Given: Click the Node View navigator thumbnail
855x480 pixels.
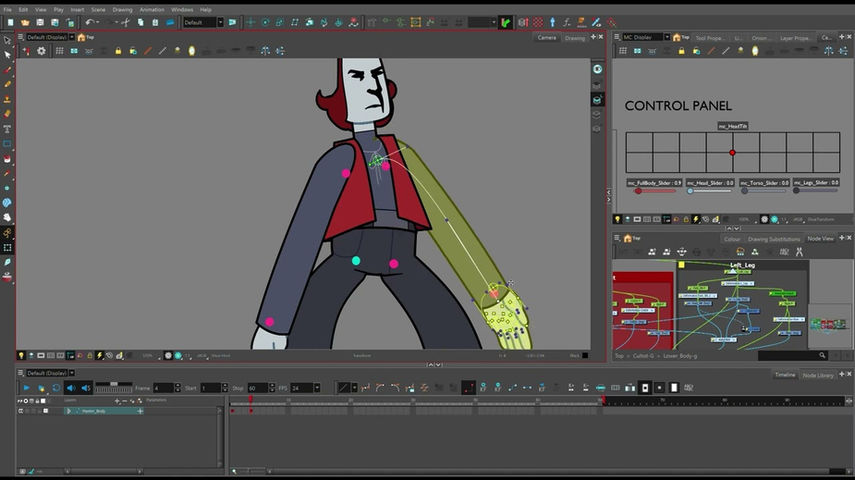Looking at the screenshot, I should pyautogui.click(x=828, y=325).
